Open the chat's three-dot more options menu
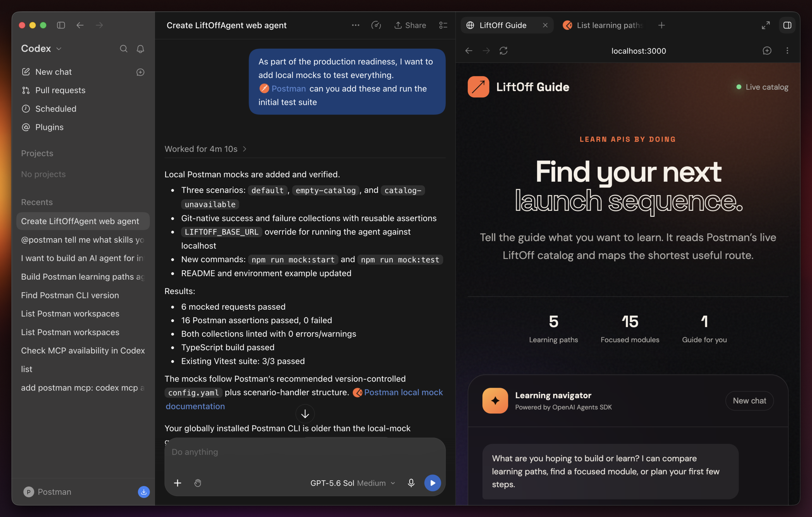The image size is (812, 517). click(x=356, y=25)
